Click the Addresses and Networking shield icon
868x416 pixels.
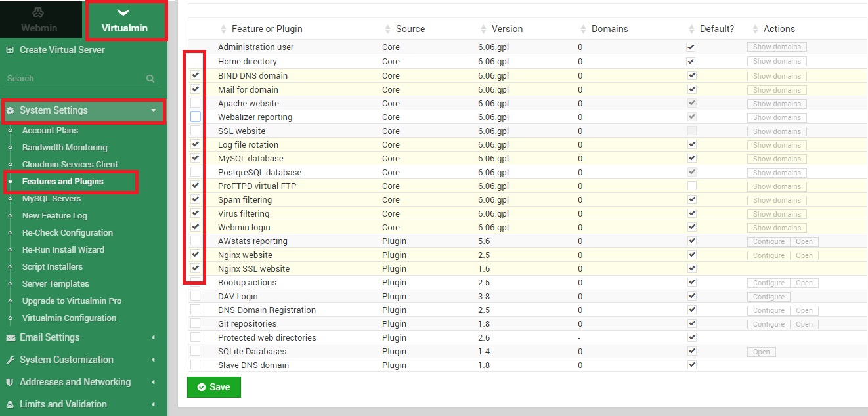click(10, 382)
